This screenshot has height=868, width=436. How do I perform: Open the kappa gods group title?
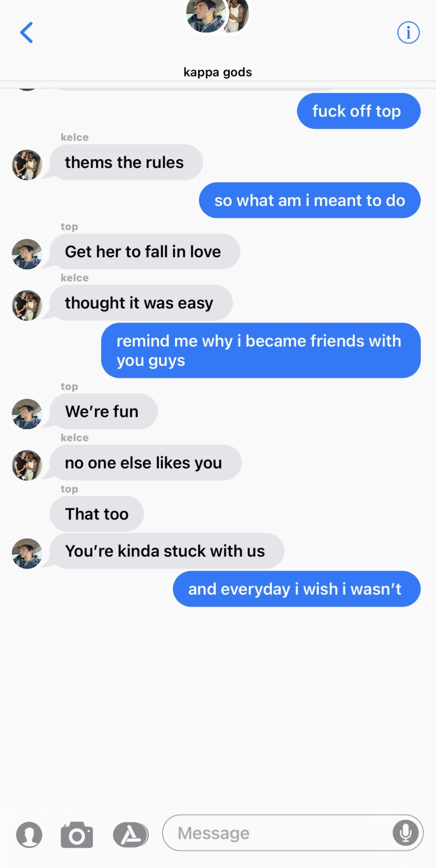pos(217,72)
